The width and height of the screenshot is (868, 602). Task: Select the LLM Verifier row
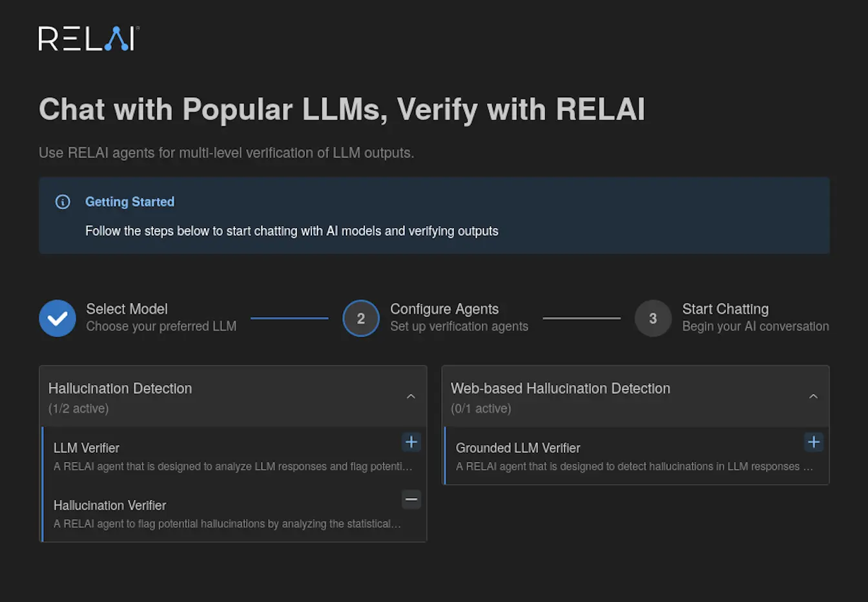pyautogui.click(x=234, y=456)
